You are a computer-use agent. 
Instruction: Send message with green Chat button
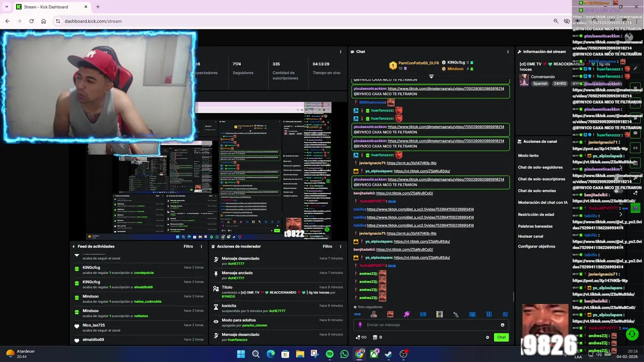click(x=501, y=337)
